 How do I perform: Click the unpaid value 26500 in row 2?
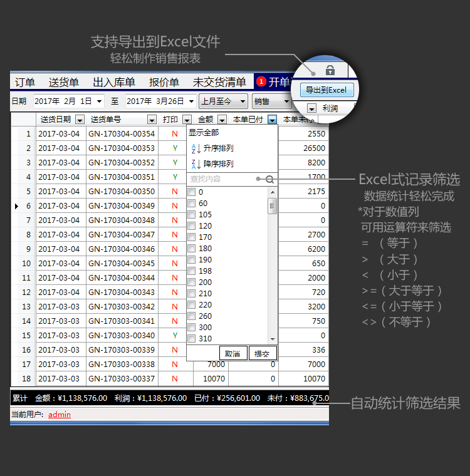303,148
